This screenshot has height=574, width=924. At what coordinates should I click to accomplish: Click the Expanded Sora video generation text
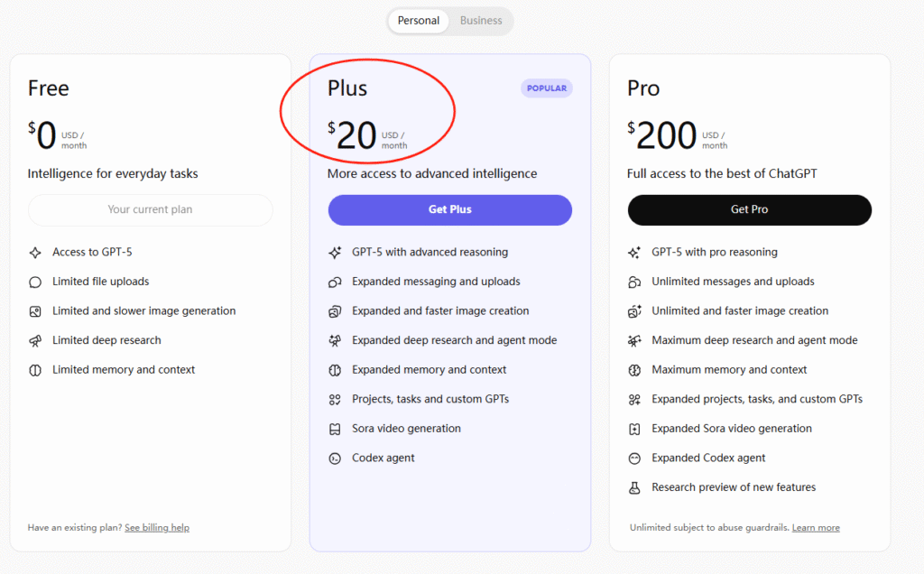tap(732, 429)
